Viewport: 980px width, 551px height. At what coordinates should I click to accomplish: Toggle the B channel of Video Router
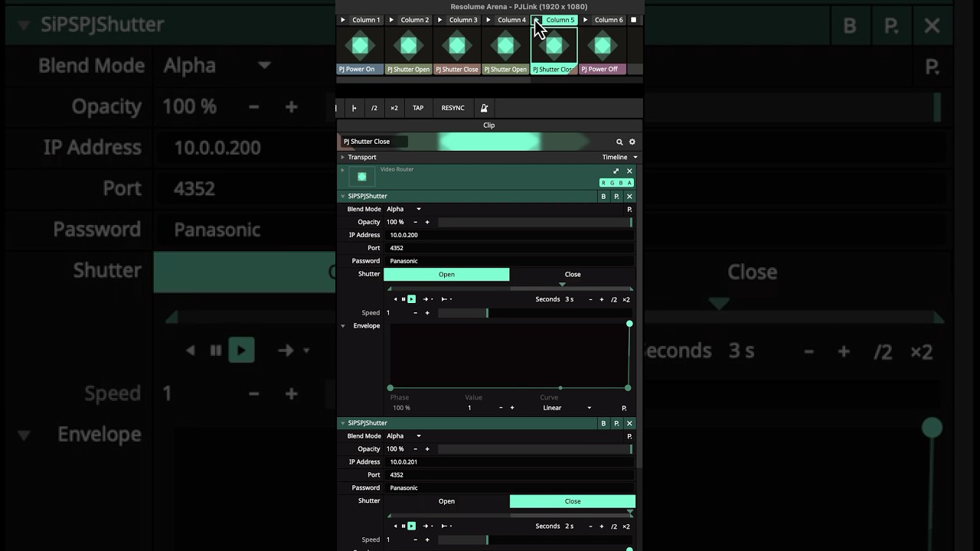click(621, 183)
